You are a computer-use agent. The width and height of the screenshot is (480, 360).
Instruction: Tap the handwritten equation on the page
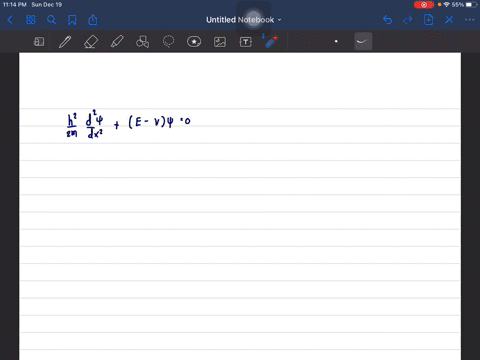tap(128, 124)
